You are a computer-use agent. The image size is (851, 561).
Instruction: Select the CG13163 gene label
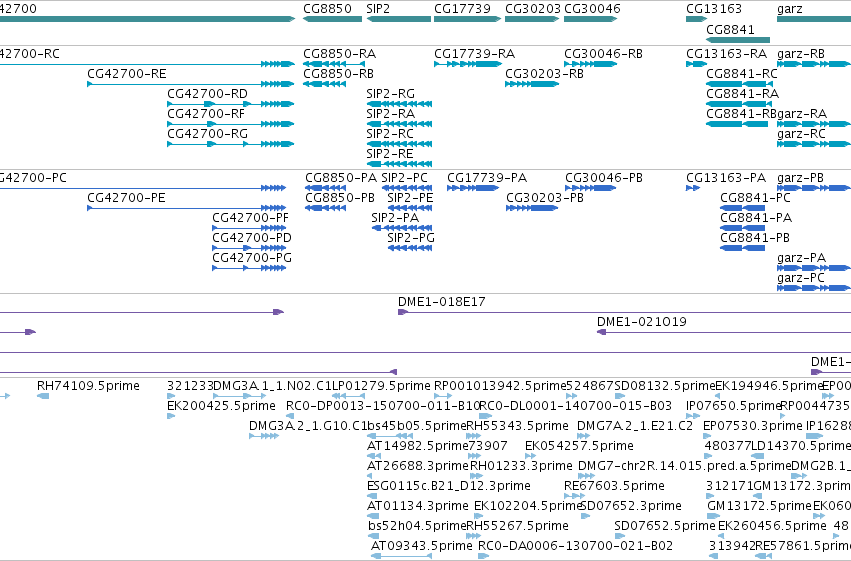point(714,8)
